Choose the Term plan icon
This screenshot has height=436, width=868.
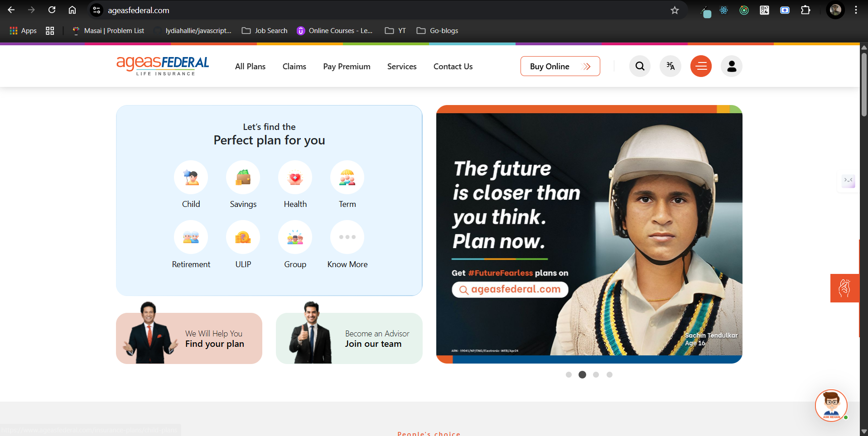347,177
